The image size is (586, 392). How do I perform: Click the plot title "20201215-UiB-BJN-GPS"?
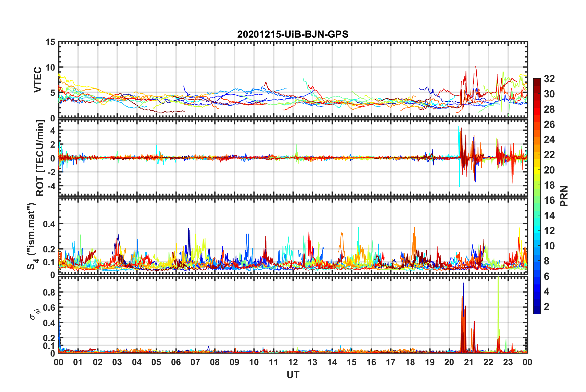[293, 34]
